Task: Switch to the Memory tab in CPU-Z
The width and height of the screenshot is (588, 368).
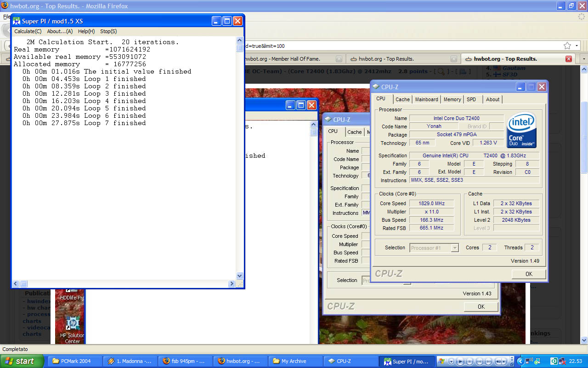Action: click(452, 99)
